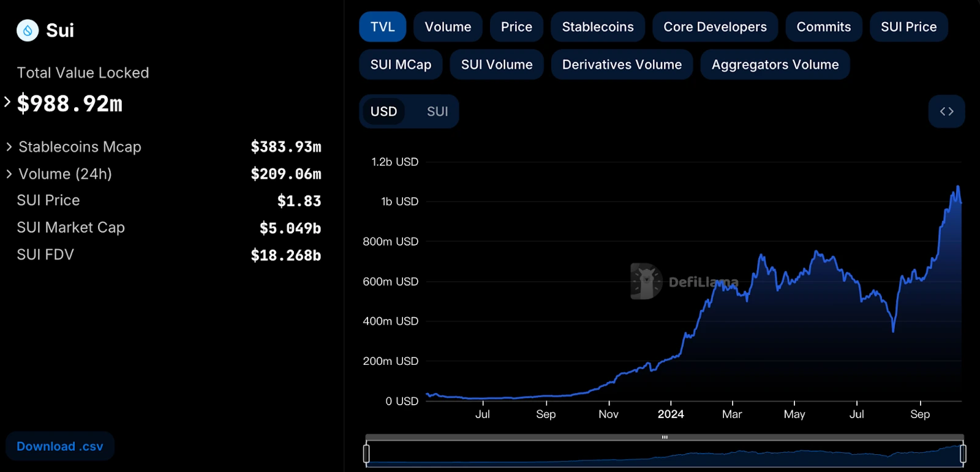
Task: Toggle the Core Developers chart metric
Action: pyautogui.click(x=715, y=27)
